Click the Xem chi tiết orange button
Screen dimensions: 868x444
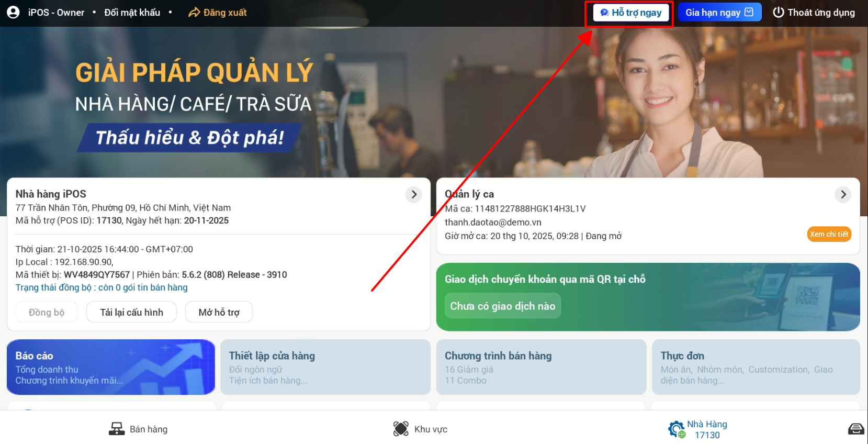point(829,234)
